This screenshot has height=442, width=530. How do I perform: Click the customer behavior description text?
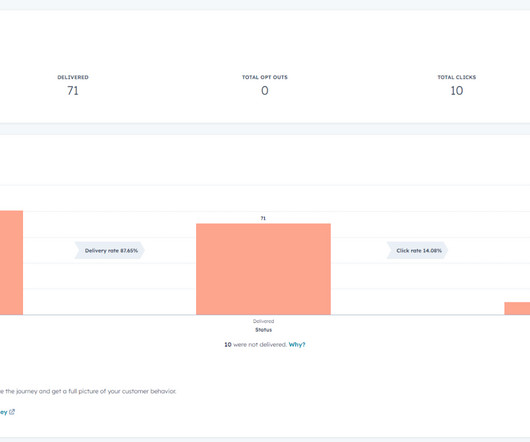coord(88,391)
